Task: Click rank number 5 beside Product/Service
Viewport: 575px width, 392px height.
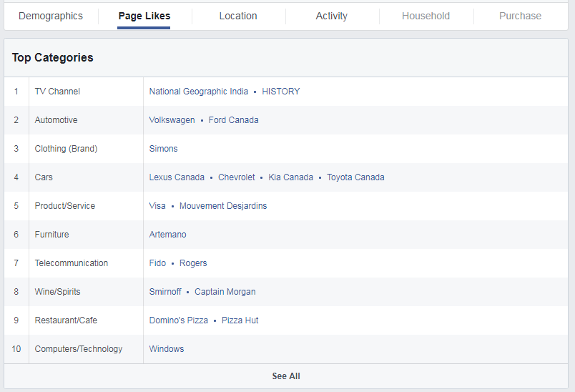Action: pos(16,206)
